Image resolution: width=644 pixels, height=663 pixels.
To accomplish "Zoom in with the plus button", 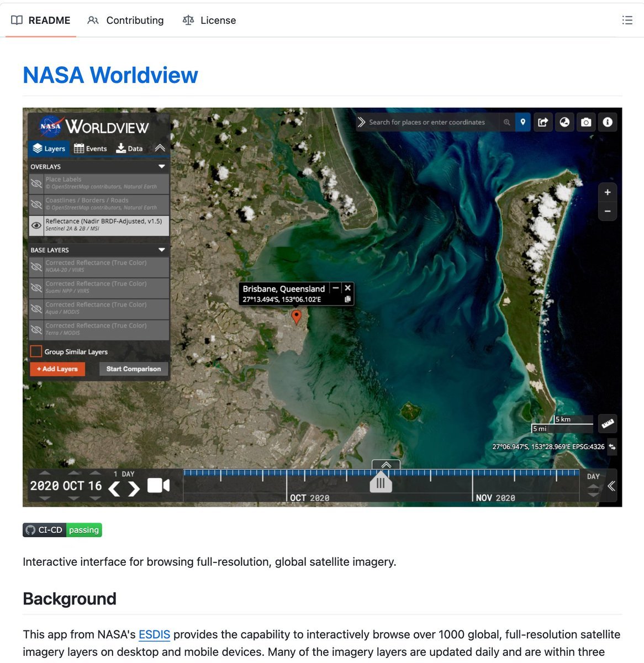I will tap(608, 192).
